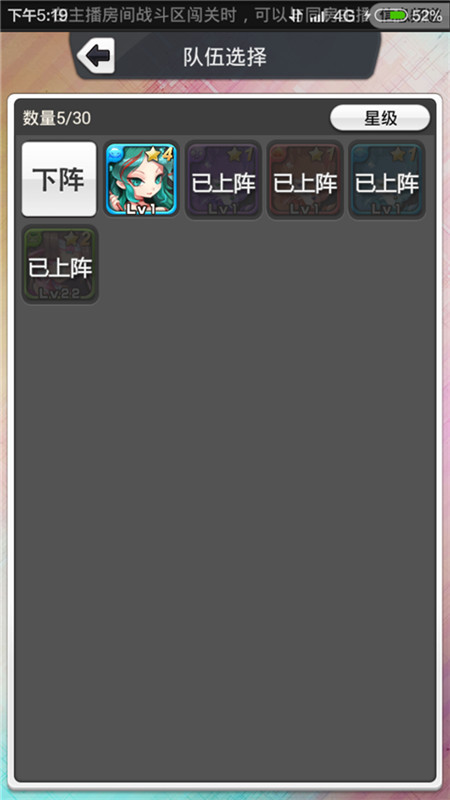This screenshot has width=450, height=800.
Task: Tap the green-framed Lv.22 已上阵 card
Action: click(60, 264)
